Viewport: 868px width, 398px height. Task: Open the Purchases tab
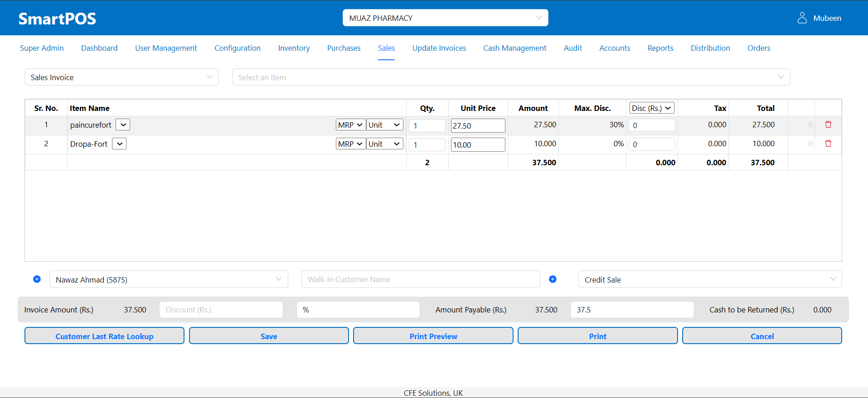(344, 48)
